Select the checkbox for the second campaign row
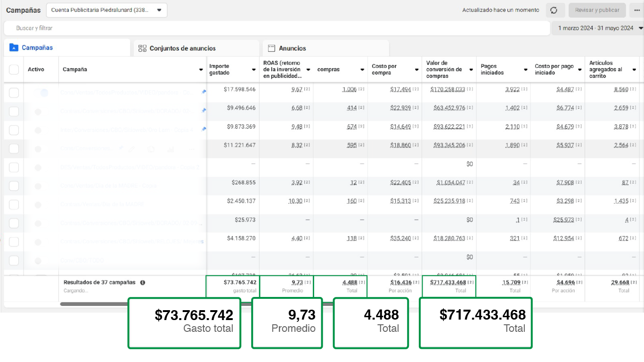This screenshot has width=644, height=362. [x=14, y=111]
